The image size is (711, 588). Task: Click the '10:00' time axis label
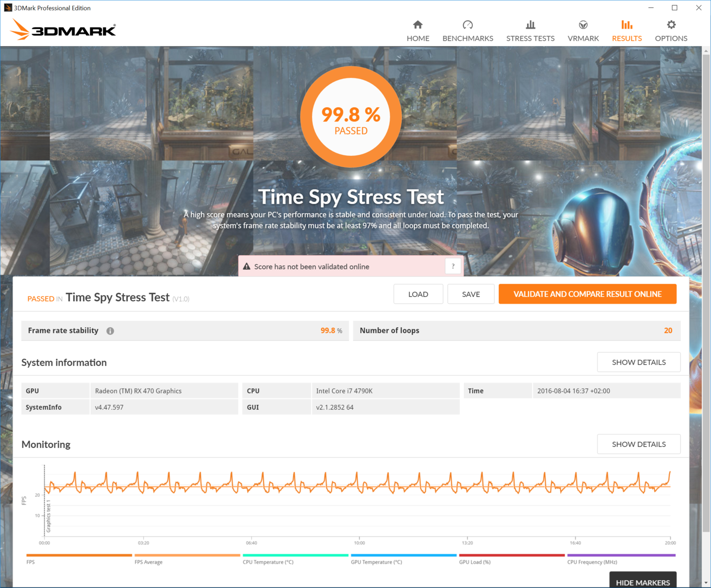pyautogui.click(x=359, y=543)
